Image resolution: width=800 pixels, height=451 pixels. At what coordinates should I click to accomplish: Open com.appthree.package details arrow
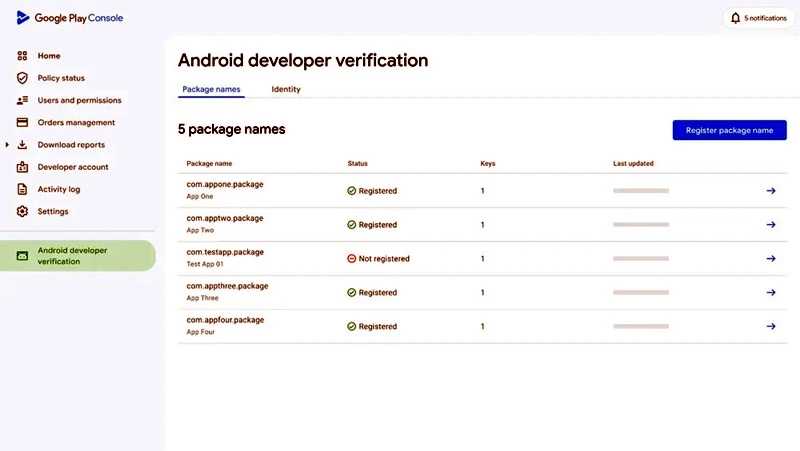point(771,292)
